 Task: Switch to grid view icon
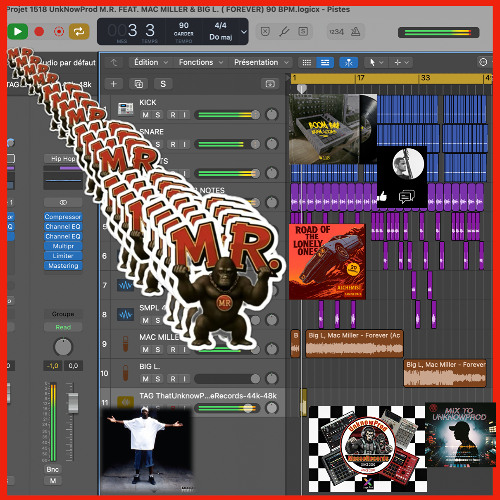click(307, 62)
